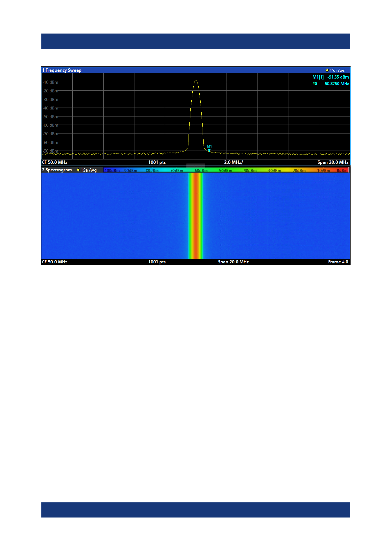
Task: Grab the window splitter handle between diagrams
Action: (196, 166)
